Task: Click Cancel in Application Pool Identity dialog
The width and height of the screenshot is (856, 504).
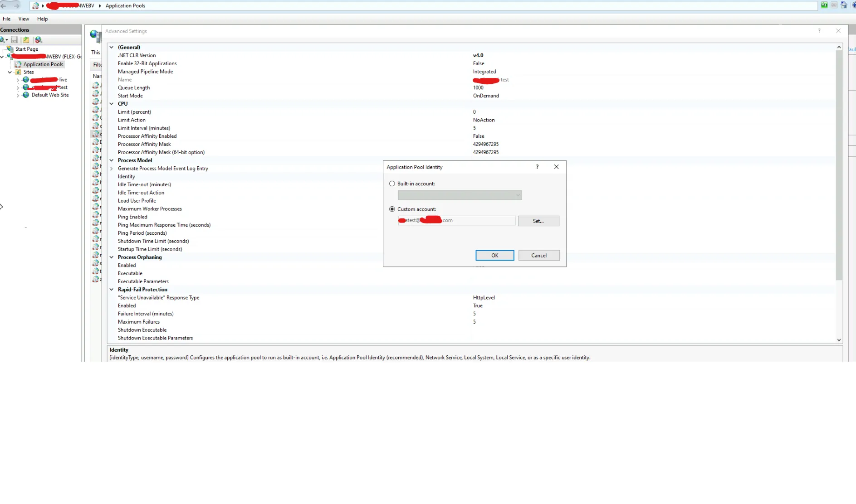Action: click(x=539, y=255)
